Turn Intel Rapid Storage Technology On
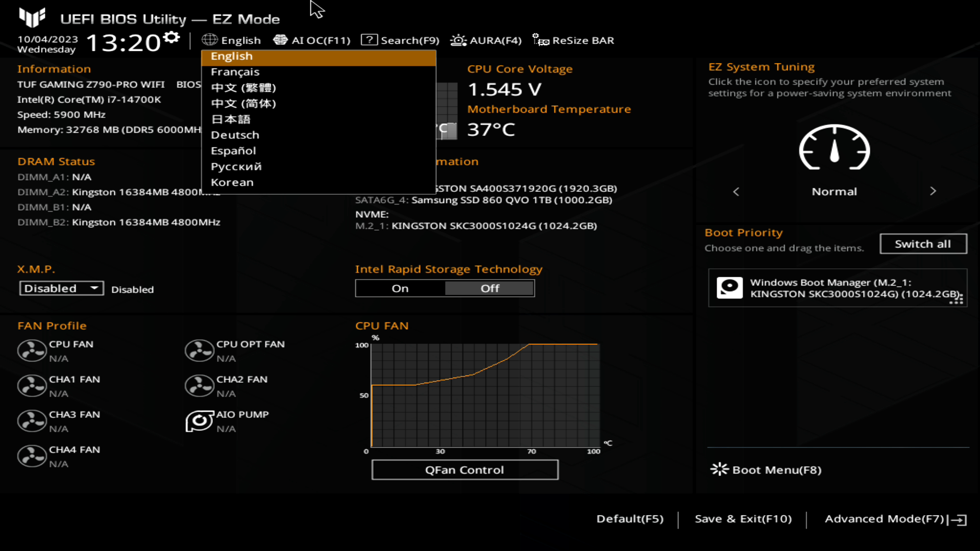This screenshot has width=980, height=551. click(x=400, y=288)
